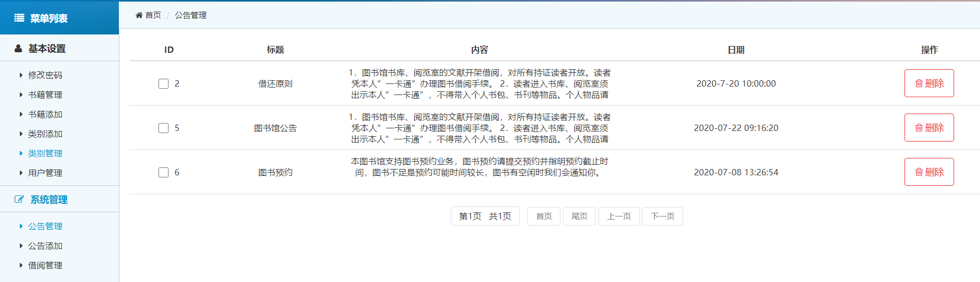This screenshot has width=980, height=282.
Task: Open 书籍管理 in the sidebar
Action: point(45,95)
